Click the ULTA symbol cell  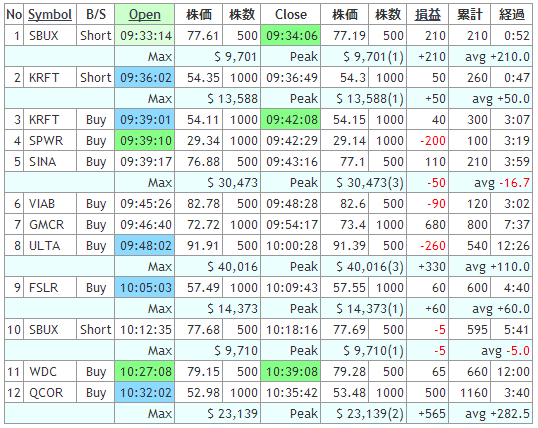(x=50, y=246)
